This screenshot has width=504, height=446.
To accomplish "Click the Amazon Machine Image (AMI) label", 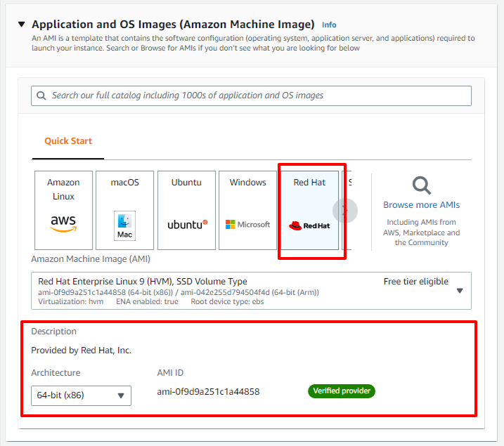I will pyautogui.click(x=91, y=258).
